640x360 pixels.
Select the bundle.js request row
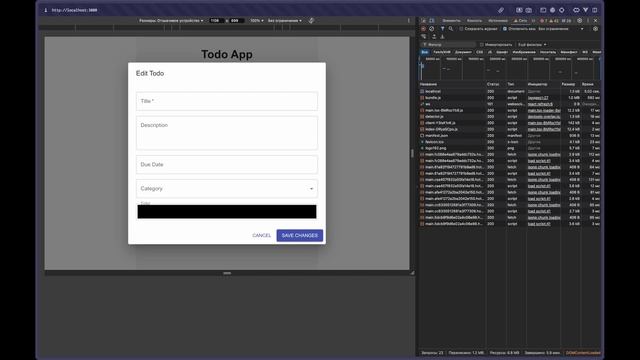(x=509, y=98)
